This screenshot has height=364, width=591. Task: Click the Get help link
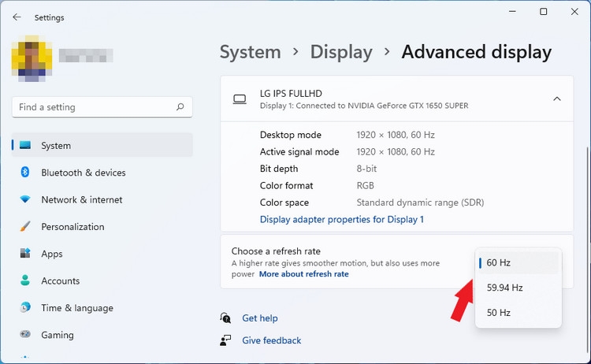(x=260, y=318)
